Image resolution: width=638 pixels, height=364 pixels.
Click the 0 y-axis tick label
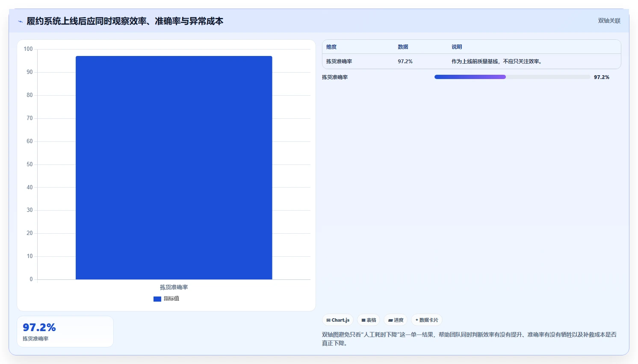[31, 279]
